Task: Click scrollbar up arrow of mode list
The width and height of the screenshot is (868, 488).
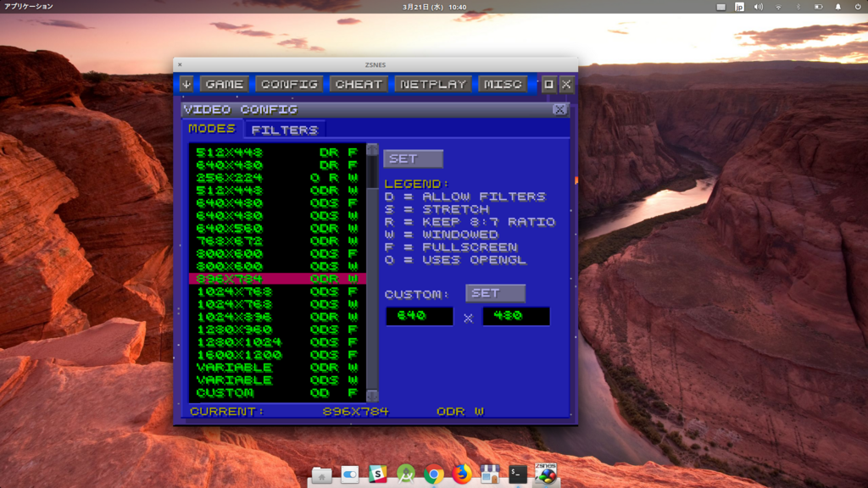Action: (x=372, y=149)
